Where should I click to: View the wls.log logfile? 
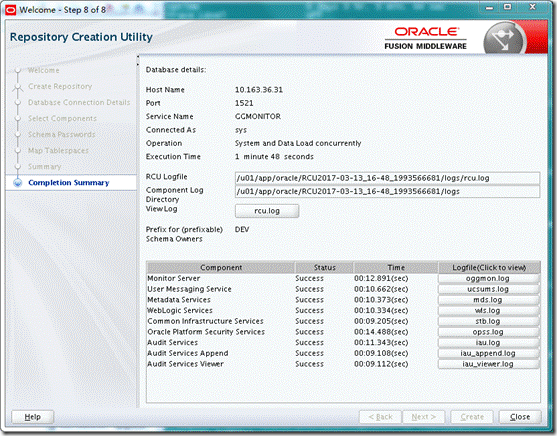[x=489, y=311]
